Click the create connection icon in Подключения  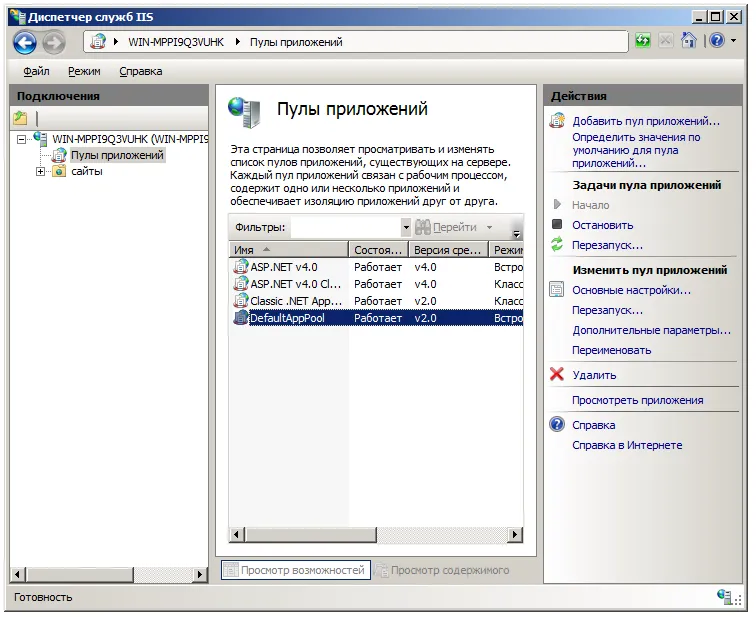(20, 118)
